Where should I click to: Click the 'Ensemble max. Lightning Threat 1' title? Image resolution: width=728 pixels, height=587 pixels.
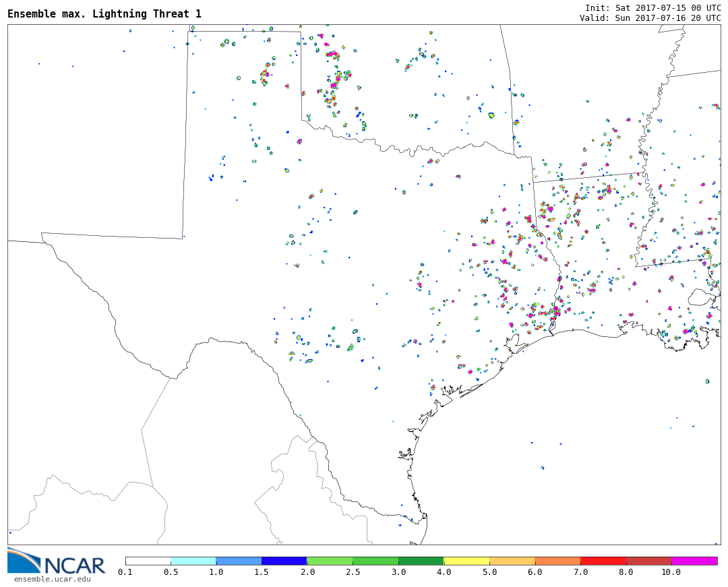point(104,14)
